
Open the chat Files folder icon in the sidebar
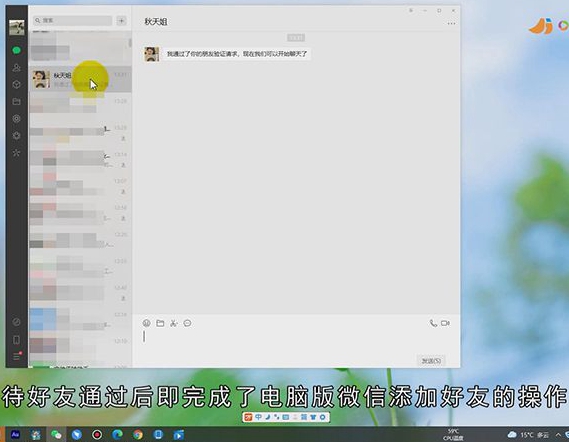(16, 101)
